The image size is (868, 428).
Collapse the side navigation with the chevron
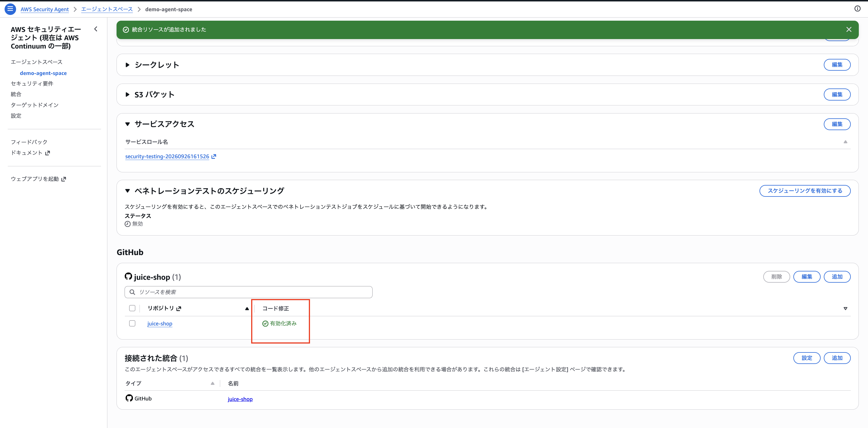[x=96, y=29]
